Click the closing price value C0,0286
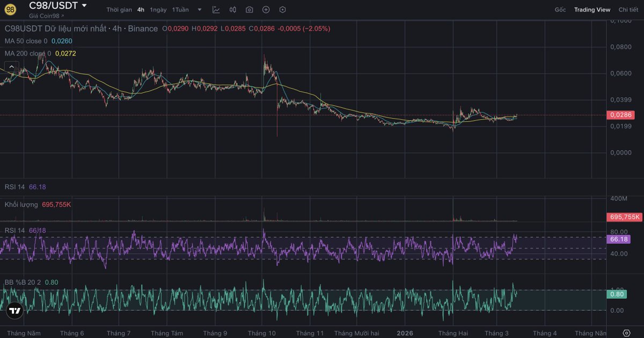The height and width of the screenshot is (338, 644). (x=262, y=28)
